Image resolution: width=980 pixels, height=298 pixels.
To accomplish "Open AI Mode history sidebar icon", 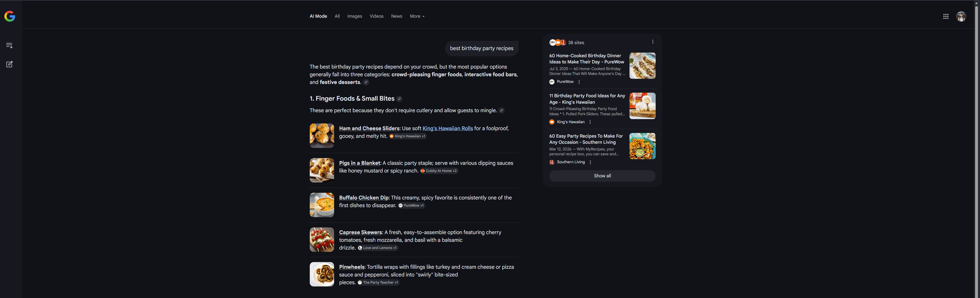I will (9, 45).
